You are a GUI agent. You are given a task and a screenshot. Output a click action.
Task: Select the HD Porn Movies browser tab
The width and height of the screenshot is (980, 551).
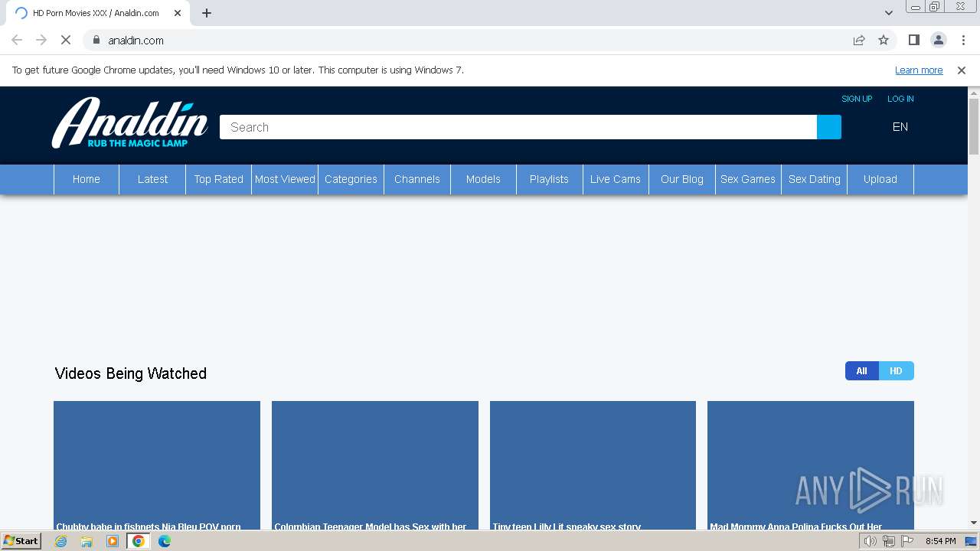click(x=96, y=13)
